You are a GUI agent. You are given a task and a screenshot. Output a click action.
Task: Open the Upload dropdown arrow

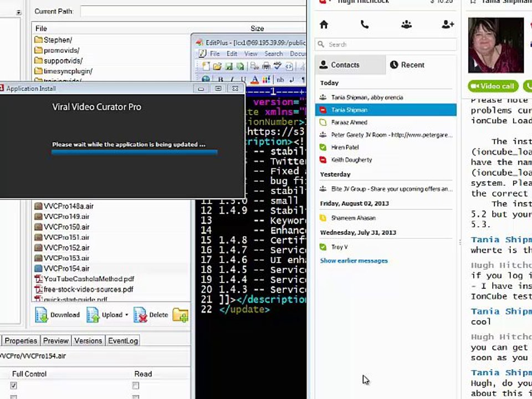click(126, 315)
